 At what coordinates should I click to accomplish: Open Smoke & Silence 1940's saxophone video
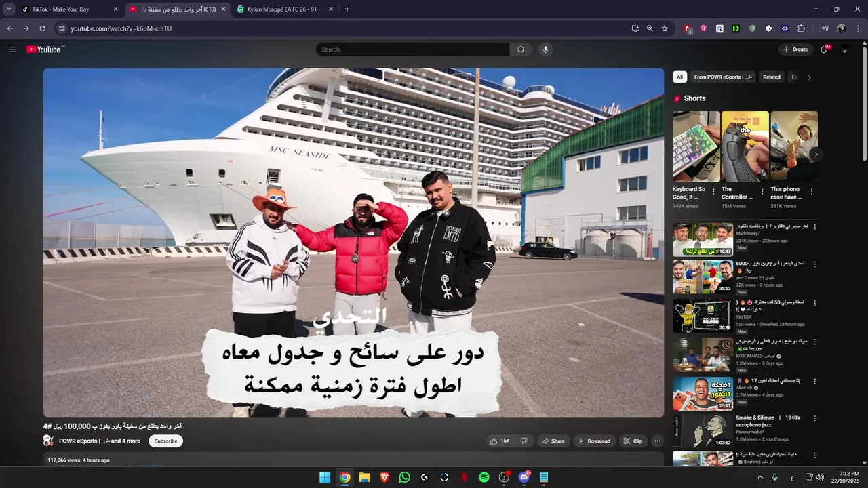703,430
